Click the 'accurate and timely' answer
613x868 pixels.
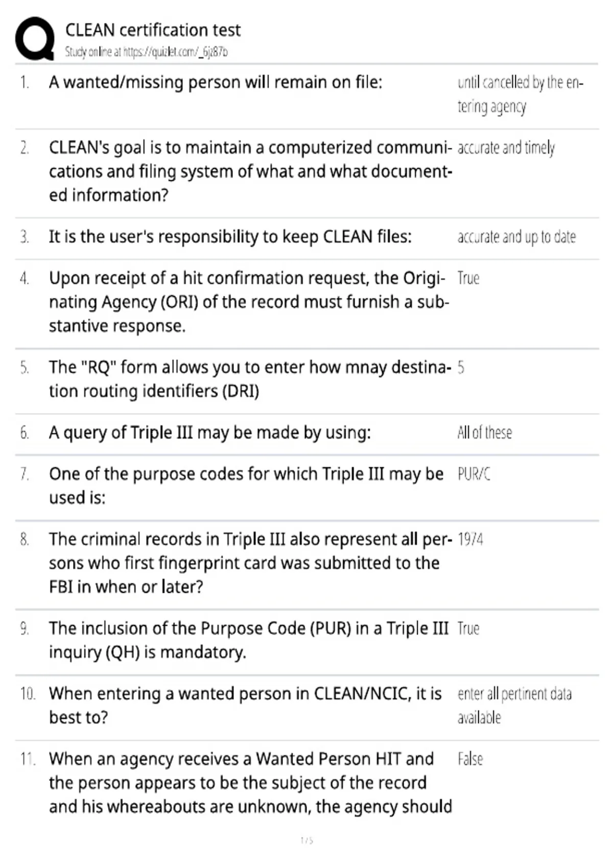click(x=506, y=148)
